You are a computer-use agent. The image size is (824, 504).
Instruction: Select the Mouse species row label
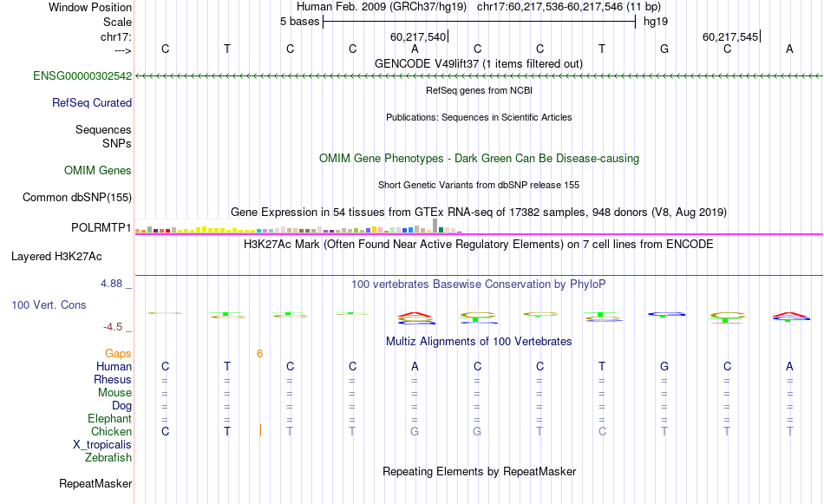pyautogui.click(x=115, y=393)
